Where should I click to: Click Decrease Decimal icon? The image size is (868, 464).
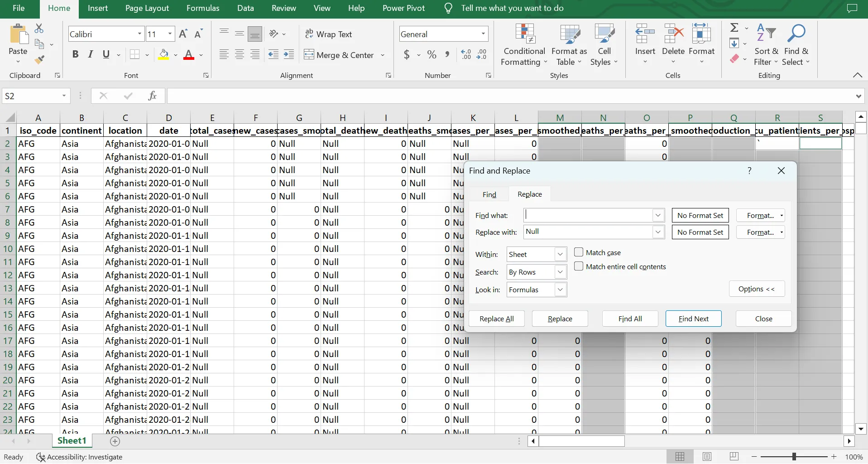point(482,55)
